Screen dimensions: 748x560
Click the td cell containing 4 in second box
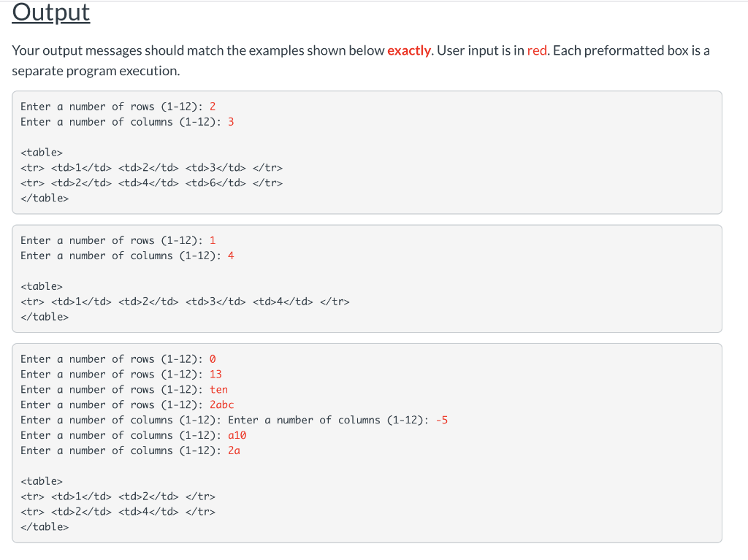[283, 302]
